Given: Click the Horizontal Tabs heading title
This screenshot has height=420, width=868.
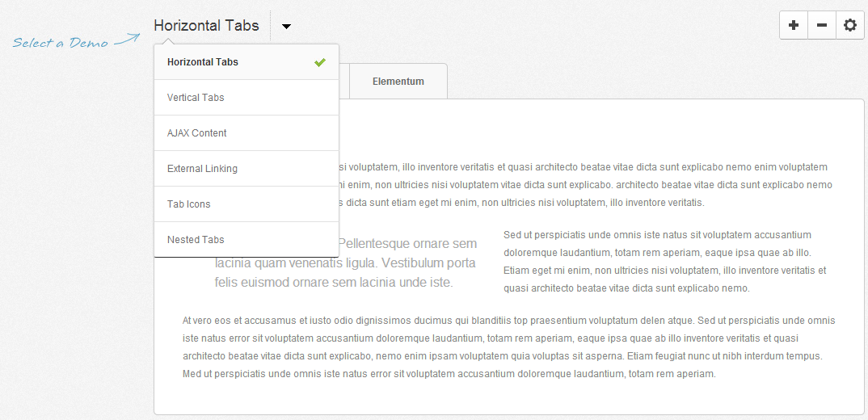Looking at the screenshot, I should [206, 25].
